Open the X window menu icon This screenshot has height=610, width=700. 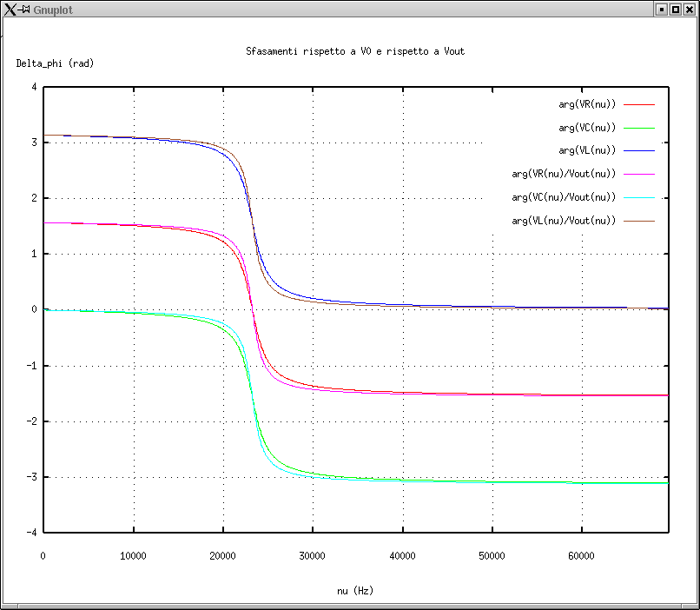[x=9, y=9]
